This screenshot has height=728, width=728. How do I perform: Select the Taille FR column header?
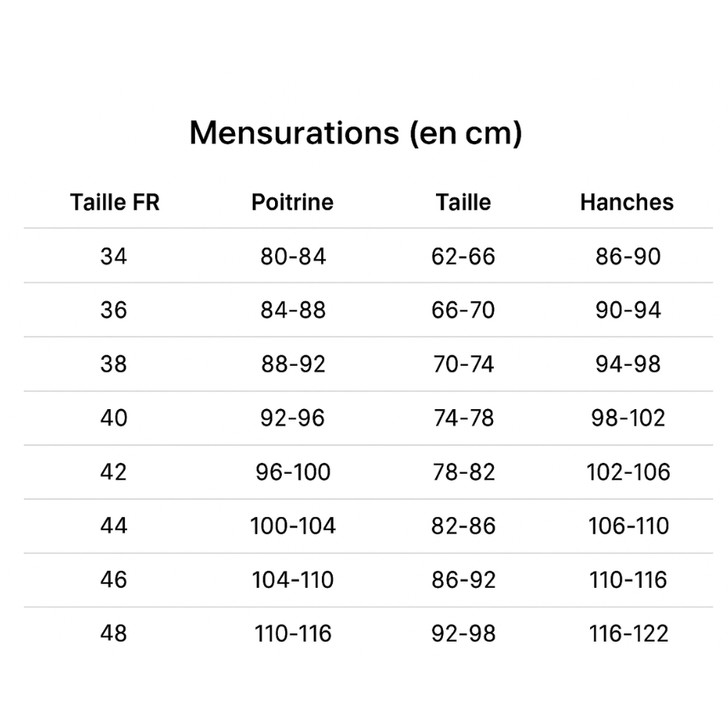(114, 203)
